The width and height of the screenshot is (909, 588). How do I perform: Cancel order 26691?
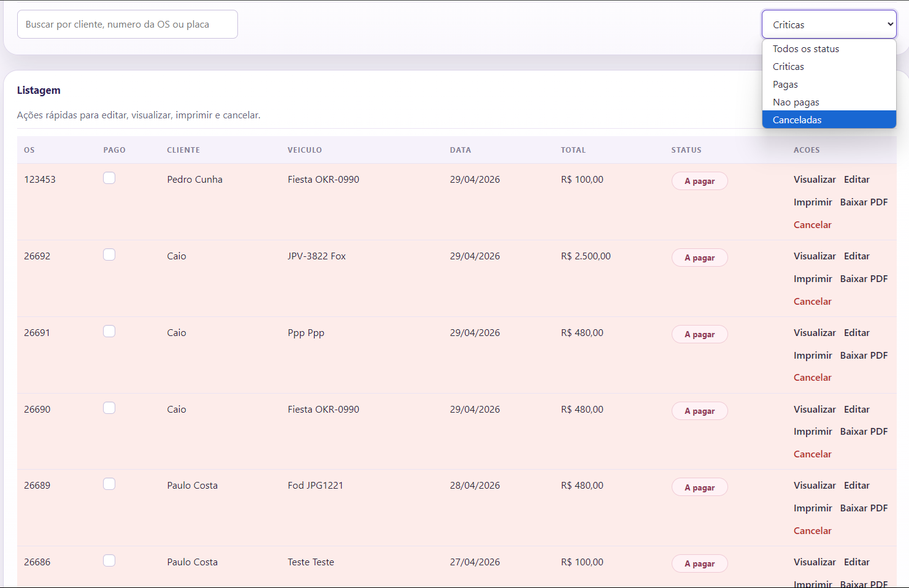tap(813, 378)
